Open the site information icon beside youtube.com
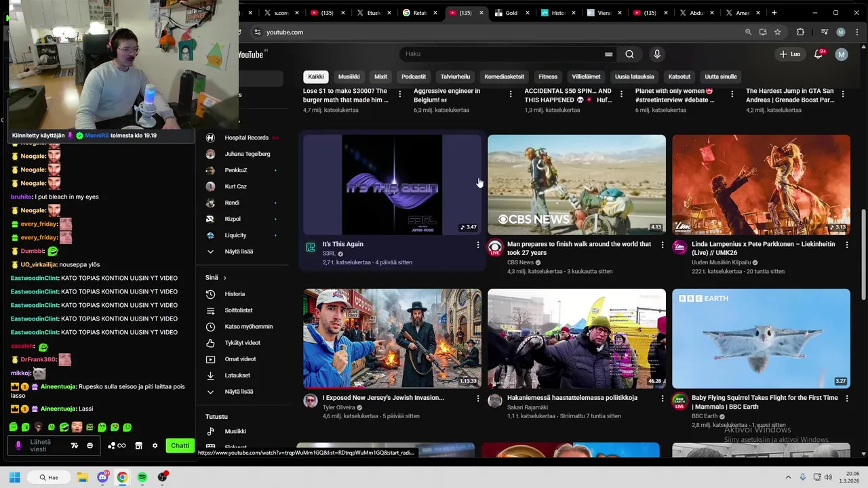The image size is (868, 488). tap(257, 32)
